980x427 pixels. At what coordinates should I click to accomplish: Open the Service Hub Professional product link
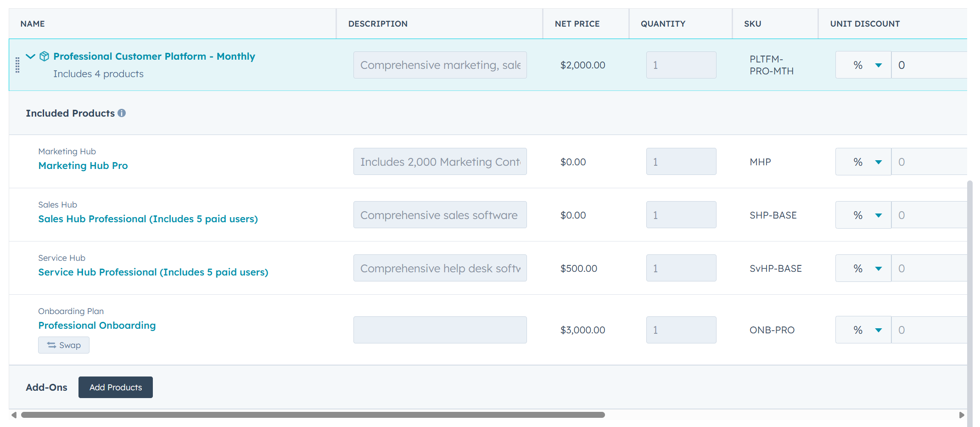153,272
